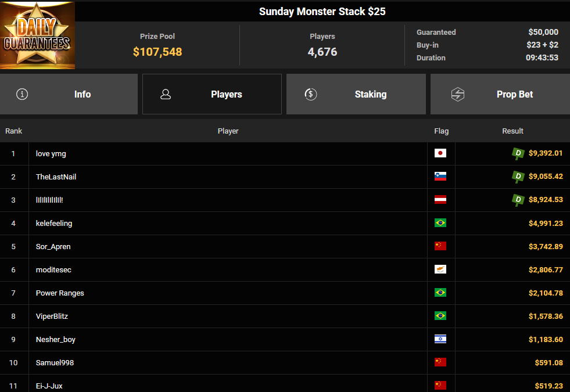Viewport: 570px width, 392px height.
Task: Click the Player column header
Action: 228,131
